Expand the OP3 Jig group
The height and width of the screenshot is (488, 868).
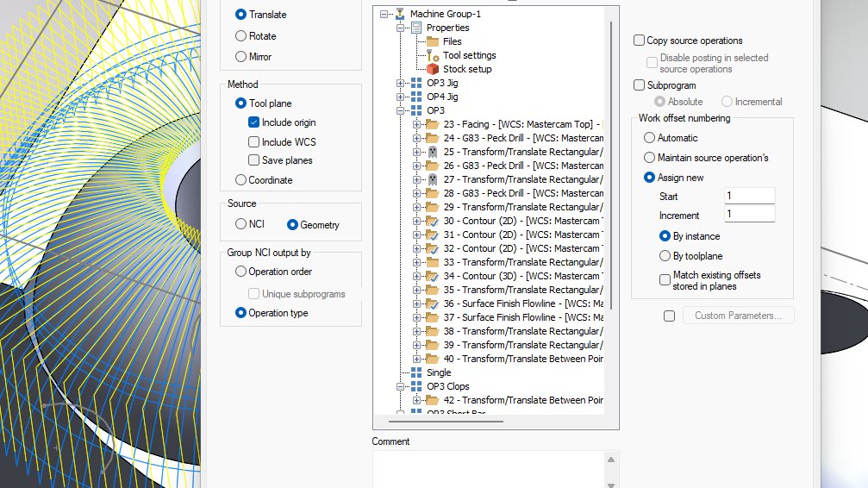click(400, 83)
